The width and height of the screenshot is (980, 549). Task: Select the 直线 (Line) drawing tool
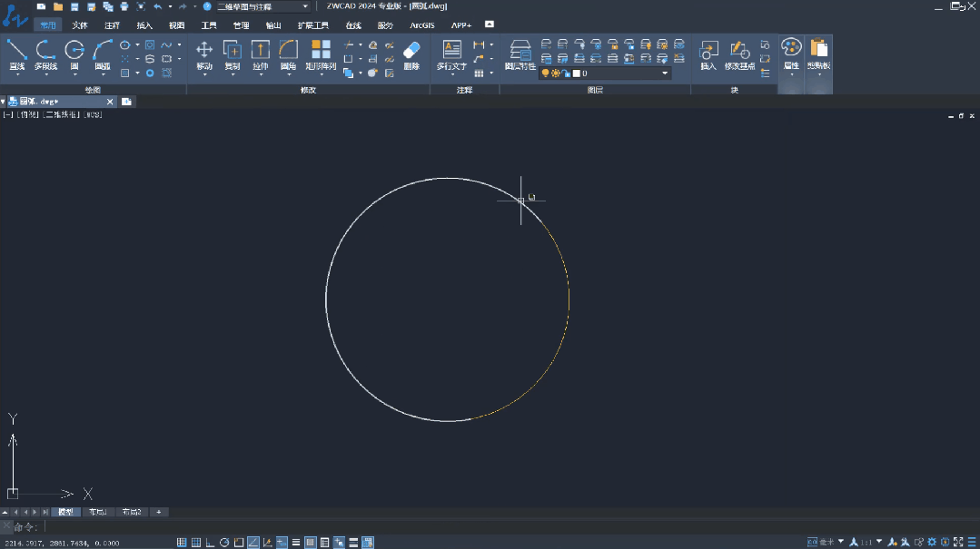[16, 51]
